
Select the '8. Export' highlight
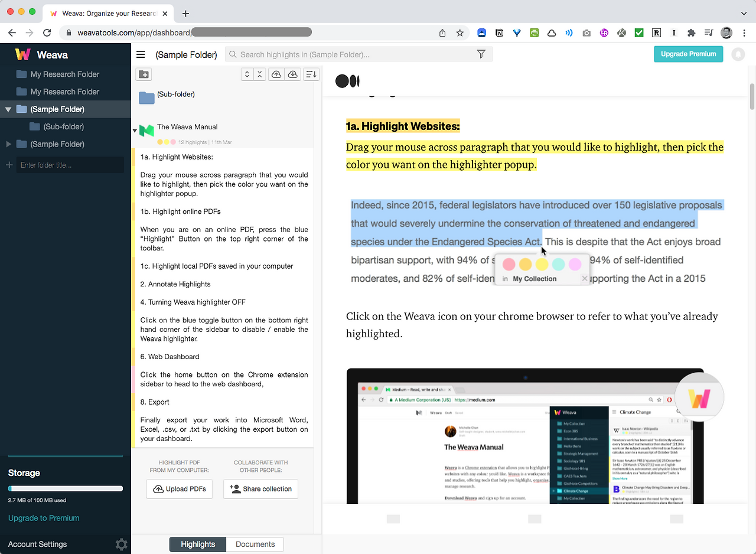[x=155, y=402]
